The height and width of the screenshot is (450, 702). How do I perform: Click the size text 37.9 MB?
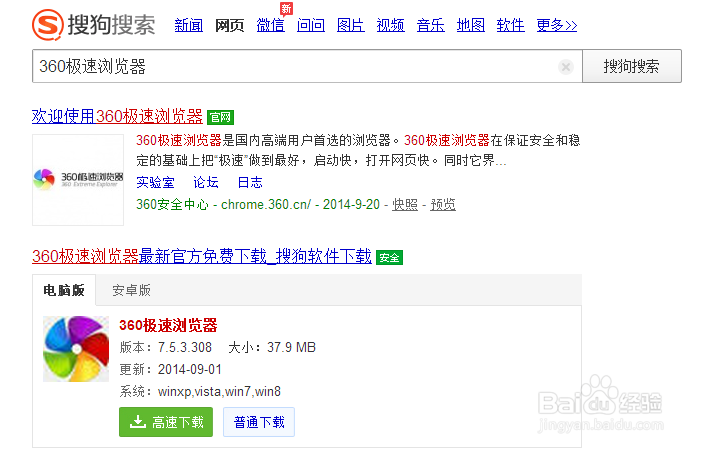point(291,347)
